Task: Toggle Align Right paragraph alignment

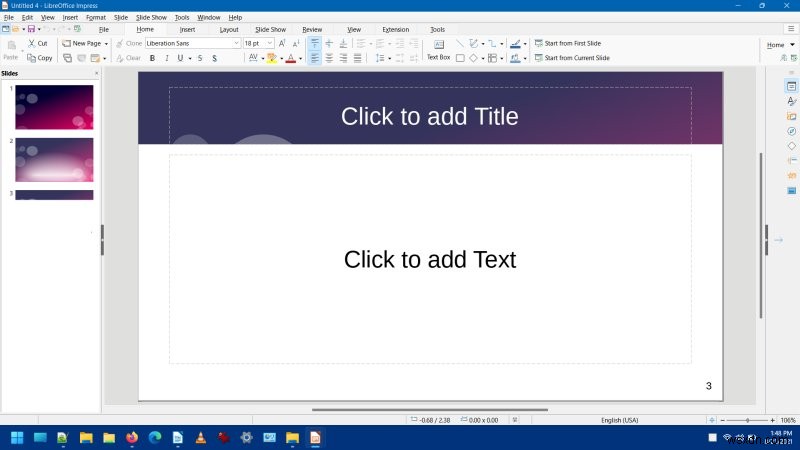Action: click(343, 58)
